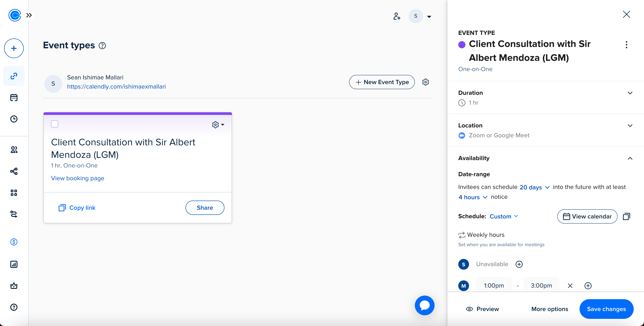The width and height of the screenshot is (644, 326).
Task: Open the Scheduled events calendar sidebar icon
Action: pyautogui.click(x=14, y=97)
